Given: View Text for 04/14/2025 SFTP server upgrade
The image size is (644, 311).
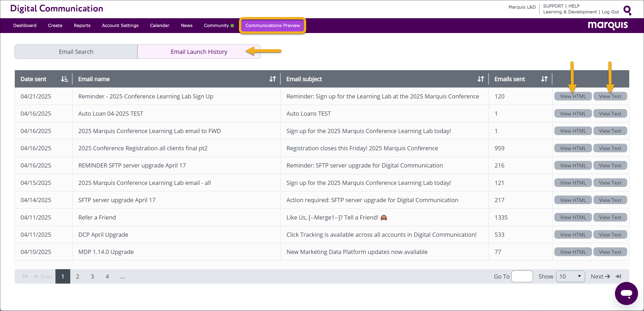Looking at the screenshot, I should [610, 200].
